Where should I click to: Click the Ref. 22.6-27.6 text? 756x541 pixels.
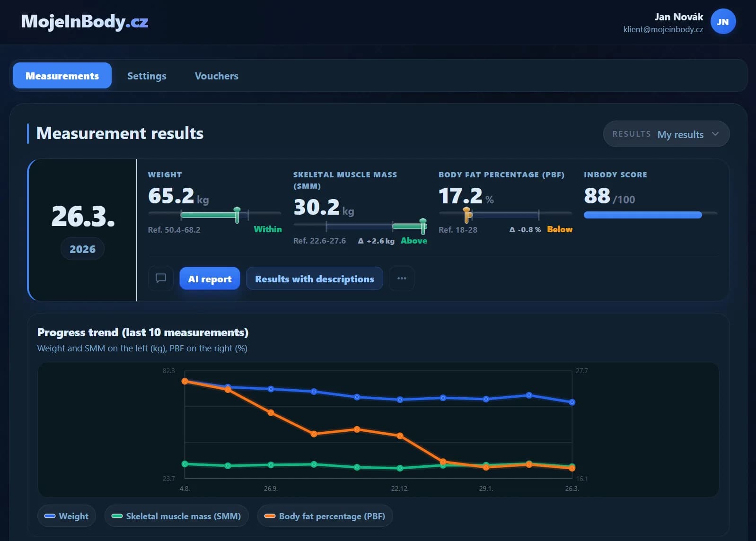click(x=319, y=241)
